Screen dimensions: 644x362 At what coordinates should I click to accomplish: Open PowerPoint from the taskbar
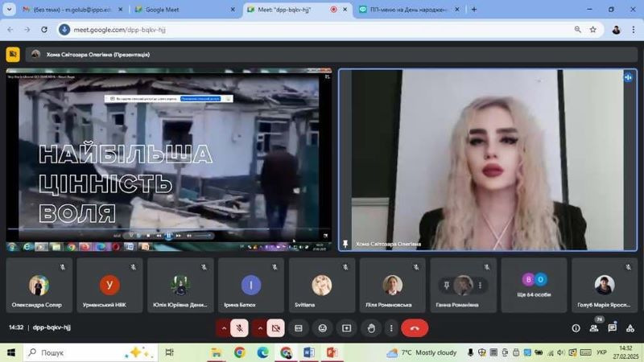click(332, 352)
